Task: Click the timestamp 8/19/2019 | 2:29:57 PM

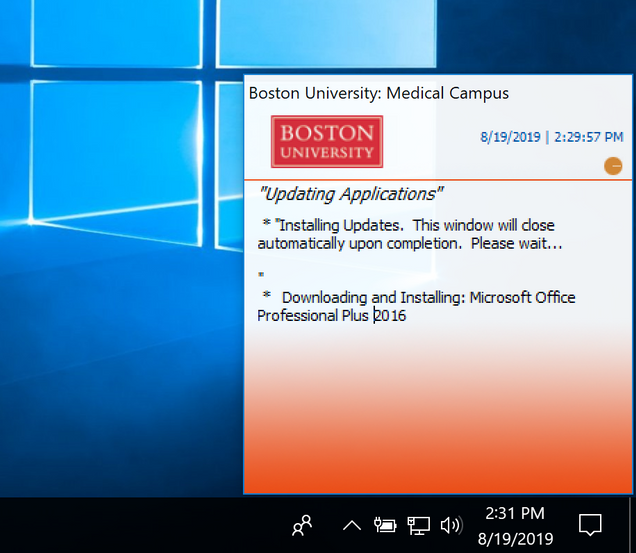Action: pos(552,137)
